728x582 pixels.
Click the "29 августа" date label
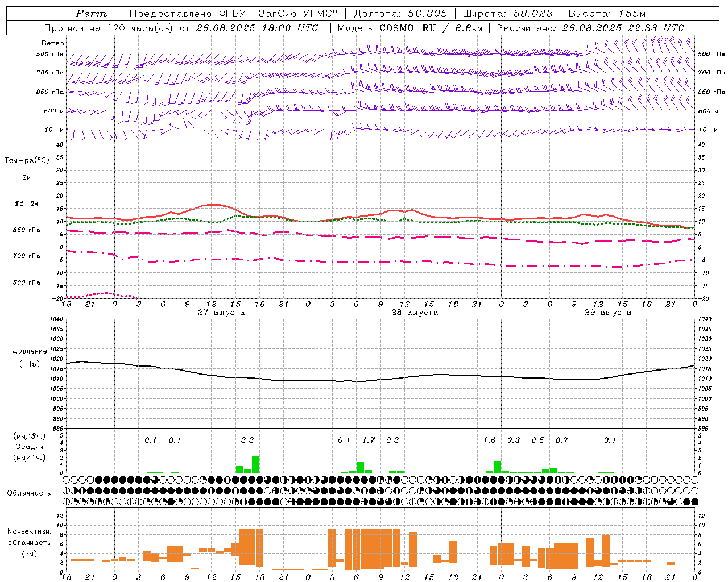click(x=608, y=313)
